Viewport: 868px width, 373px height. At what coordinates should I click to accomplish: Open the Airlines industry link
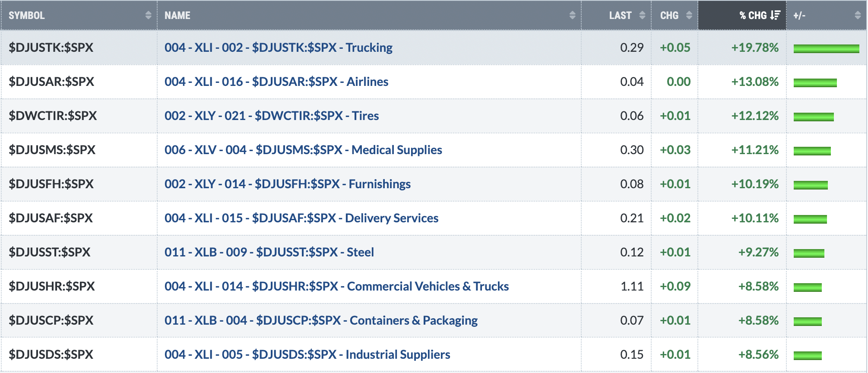(276, 82)
